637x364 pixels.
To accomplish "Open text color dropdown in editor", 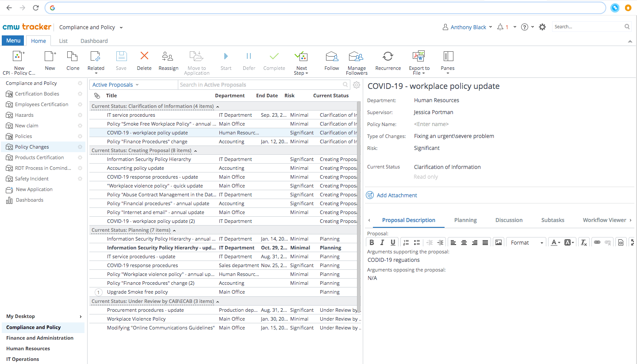I will (x=556, y=242).
